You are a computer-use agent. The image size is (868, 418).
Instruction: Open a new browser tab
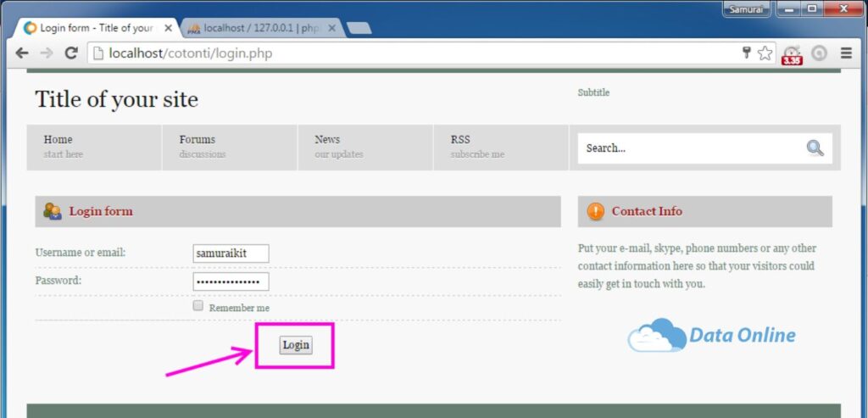[x=359, y=28]
